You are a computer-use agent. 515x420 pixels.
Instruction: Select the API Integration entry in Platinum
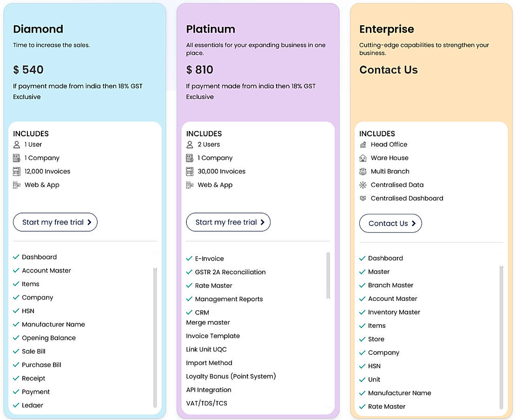point(209,390)
